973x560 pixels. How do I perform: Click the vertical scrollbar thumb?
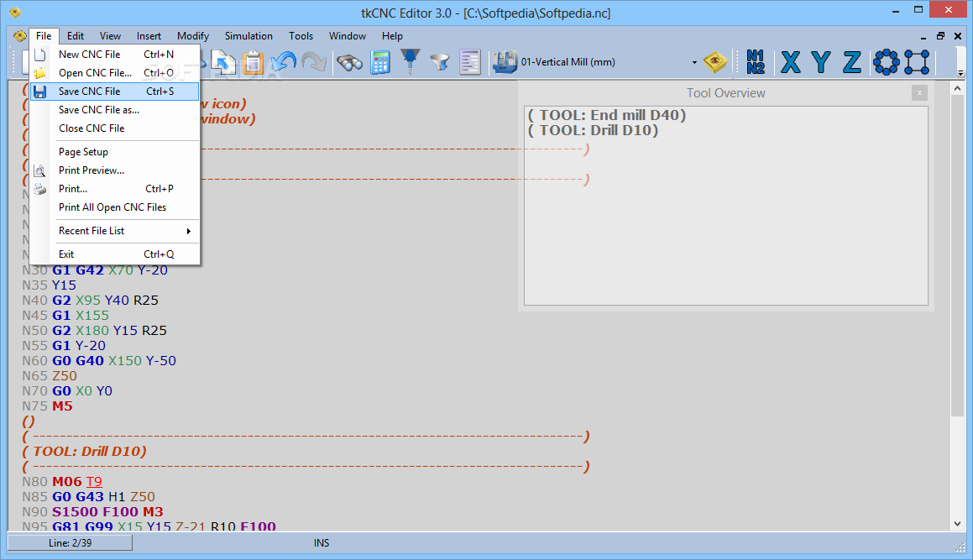(x=958, y=256)
